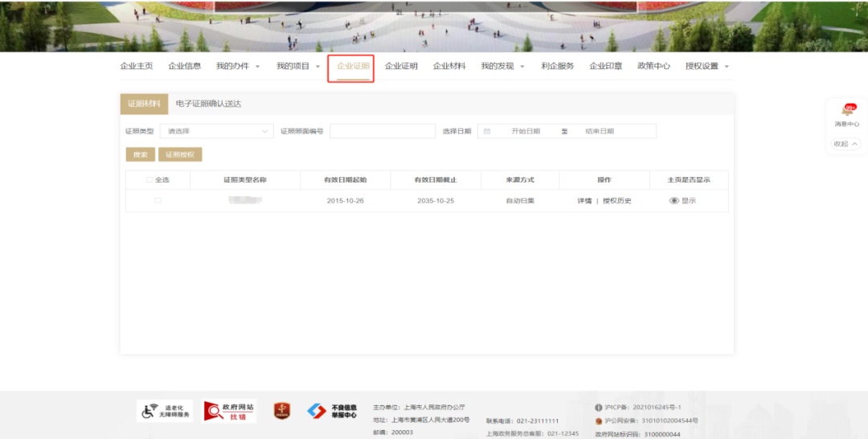Check the 全选 select-all checkbox
This screenshot has width=868, height=439.
[149, 180]
